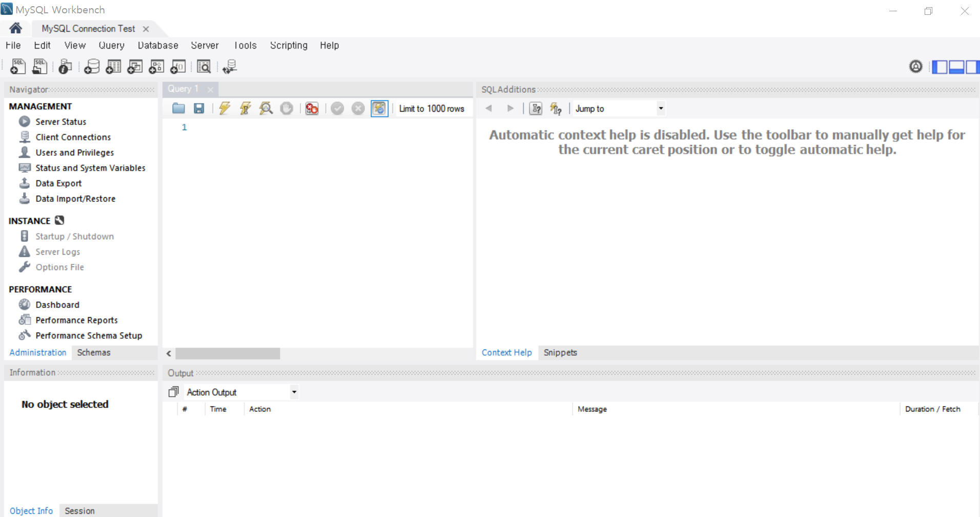Image resolution: width=980 pixels, height=517 pixels.
Task: Open the Query menu
Action: [112, 45]
